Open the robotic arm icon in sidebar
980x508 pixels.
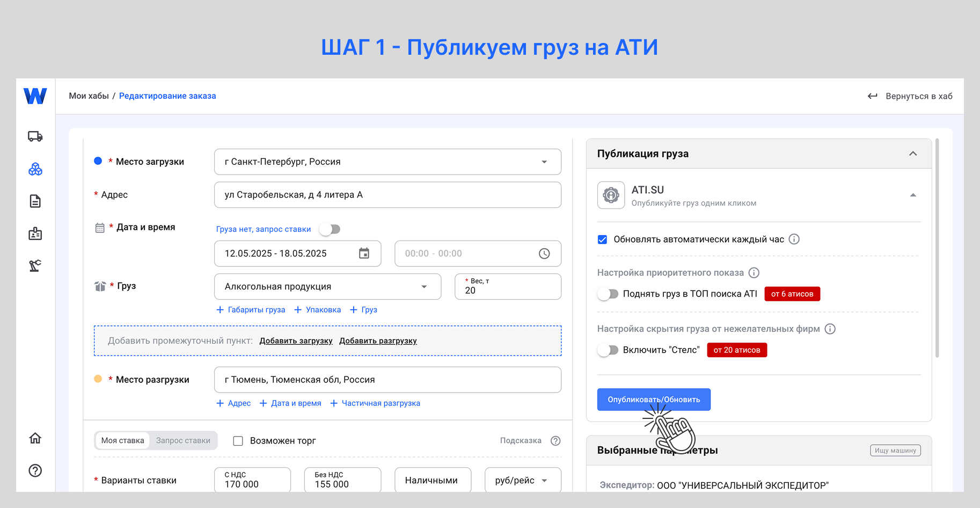coord(35,266)
